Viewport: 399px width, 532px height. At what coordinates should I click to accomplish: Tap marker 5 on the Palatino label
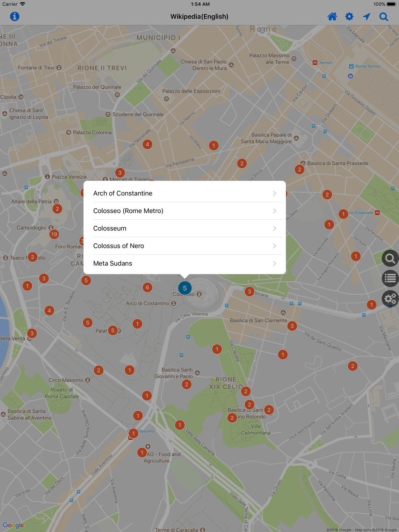(x=113, y=330)
